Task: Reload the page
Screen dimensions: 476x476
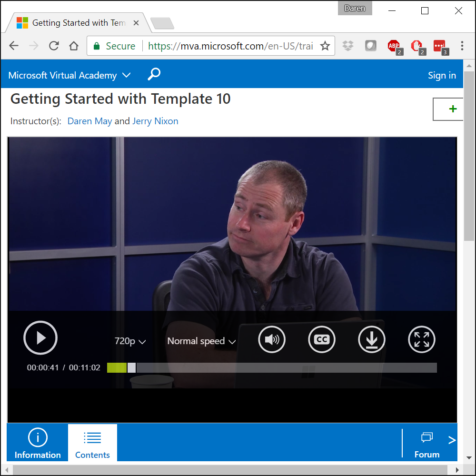Action: (54, 46)
